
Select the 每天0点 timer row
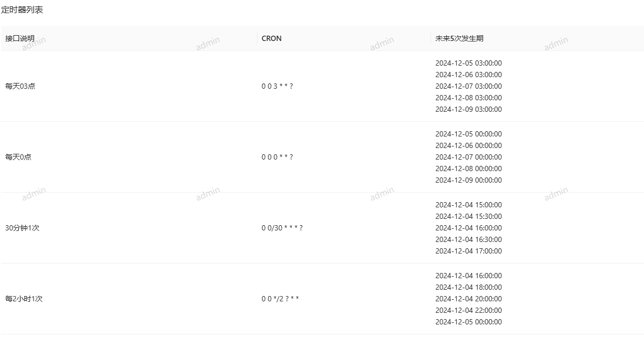322,157
